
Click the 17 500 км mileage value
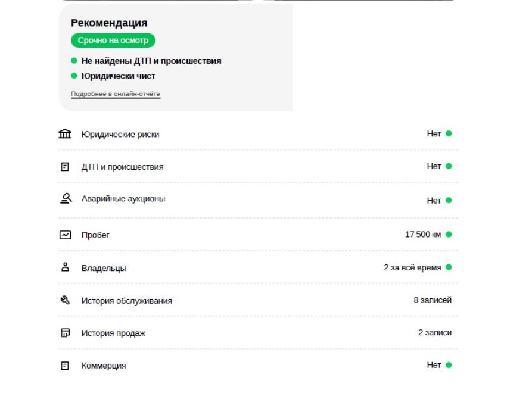423,235
